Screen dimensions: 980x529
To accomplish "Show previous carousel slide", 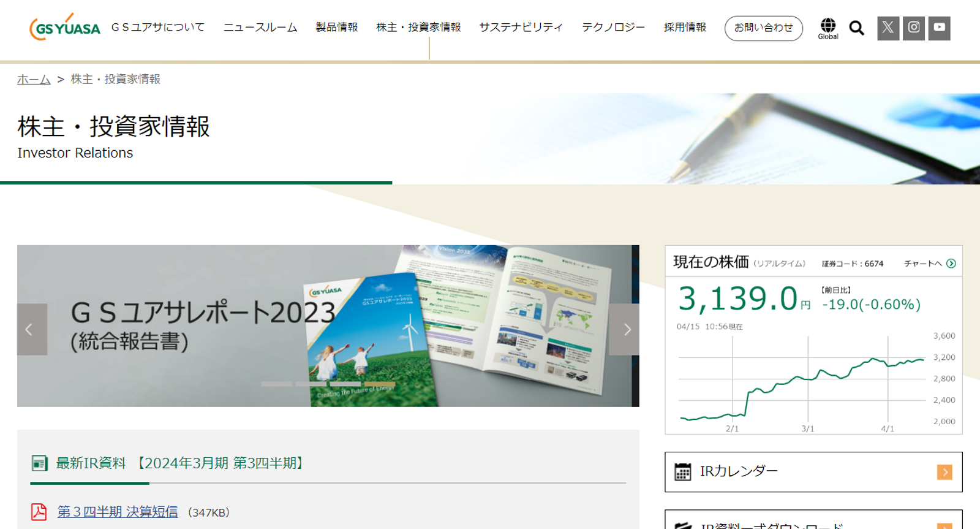I will point(32,330).
